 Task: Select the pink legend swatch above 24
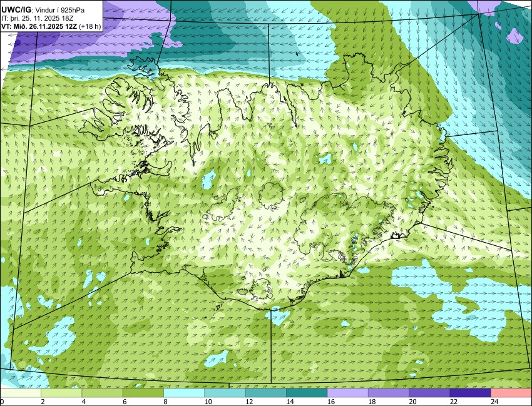tap(511, 393)
